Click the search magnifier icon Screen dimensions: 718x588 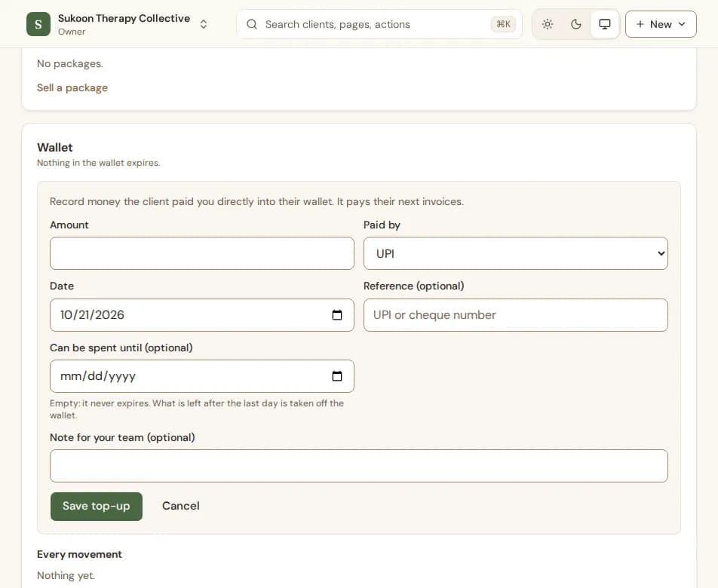click(x=252, y=24)
